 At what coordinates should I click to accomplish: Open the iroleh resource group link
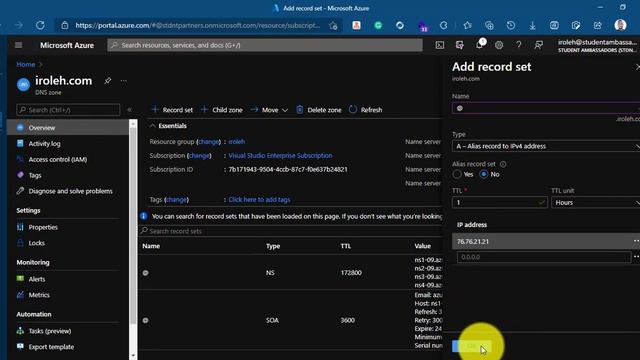[x=237, y=142]
